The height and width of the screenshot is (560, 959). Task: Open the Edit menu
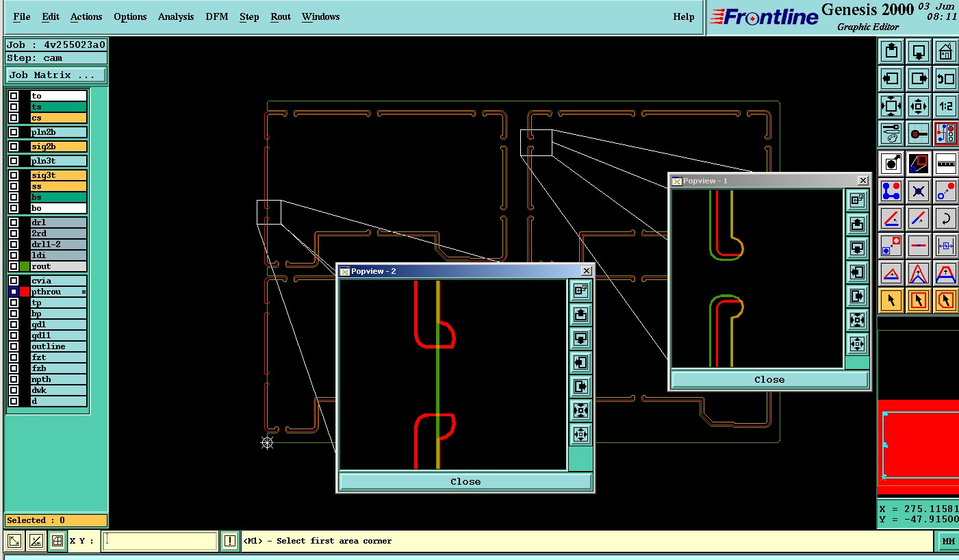51,16
